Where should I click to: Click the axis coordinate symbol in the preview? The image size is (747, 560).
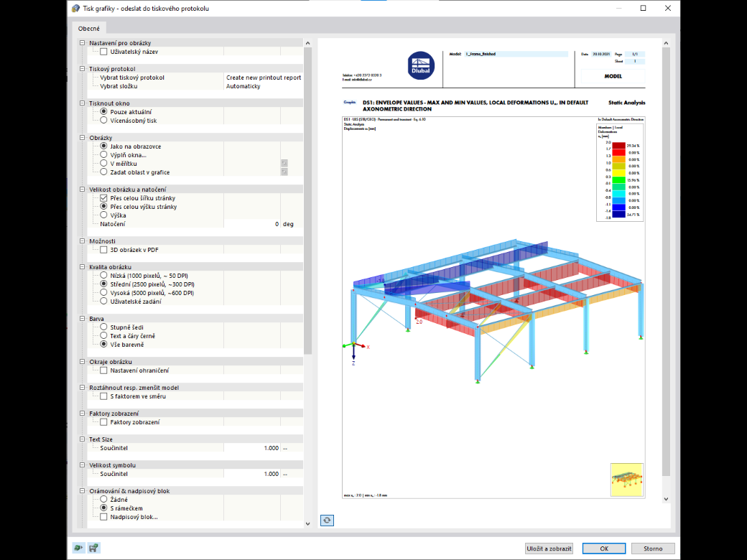[354, 351]
